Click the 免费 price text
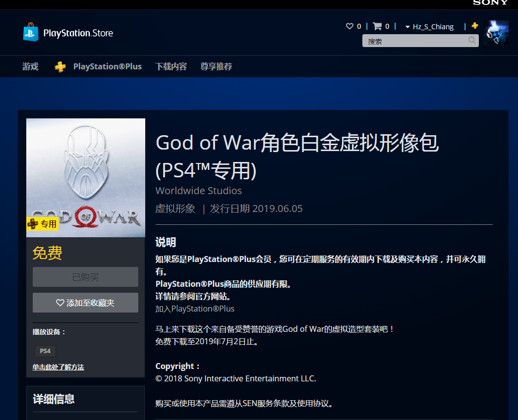Viewport: 518px width, 420px height. click(x=47, y=253)
